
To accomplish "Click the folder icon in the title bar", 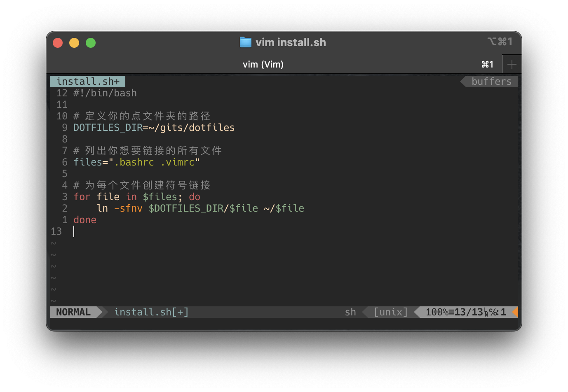I will [x=245, y=42].
